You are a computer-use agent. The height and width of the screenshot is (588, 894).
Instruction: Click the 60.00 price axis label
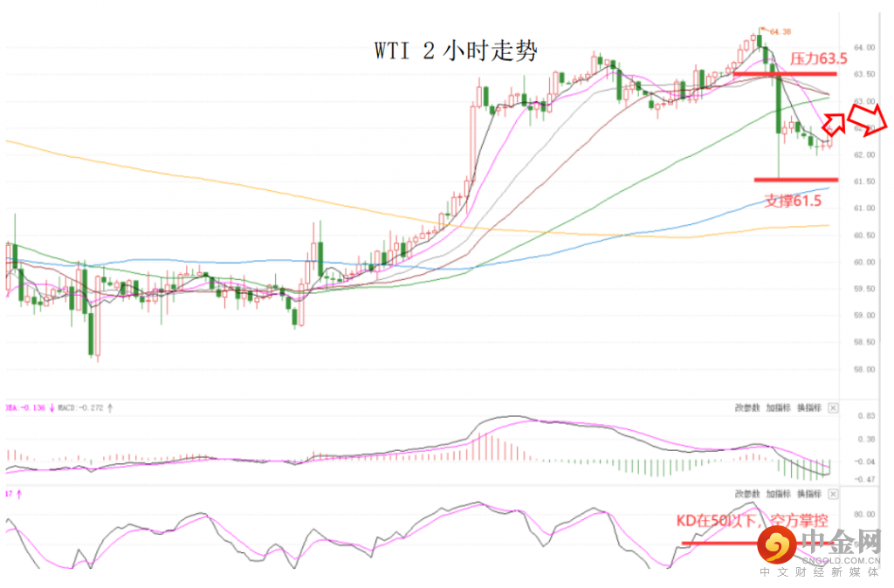tap(864, 262)
